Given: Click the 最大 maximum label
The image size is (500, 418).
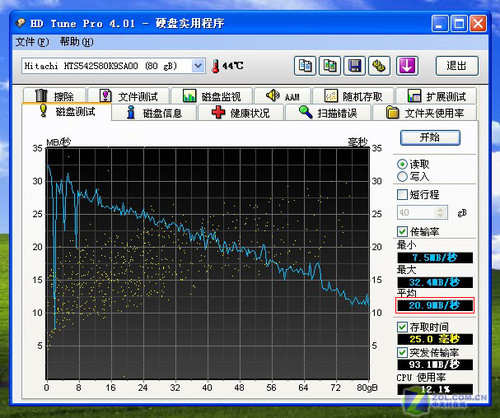Looking at the screenshot, I should [406, 270].
